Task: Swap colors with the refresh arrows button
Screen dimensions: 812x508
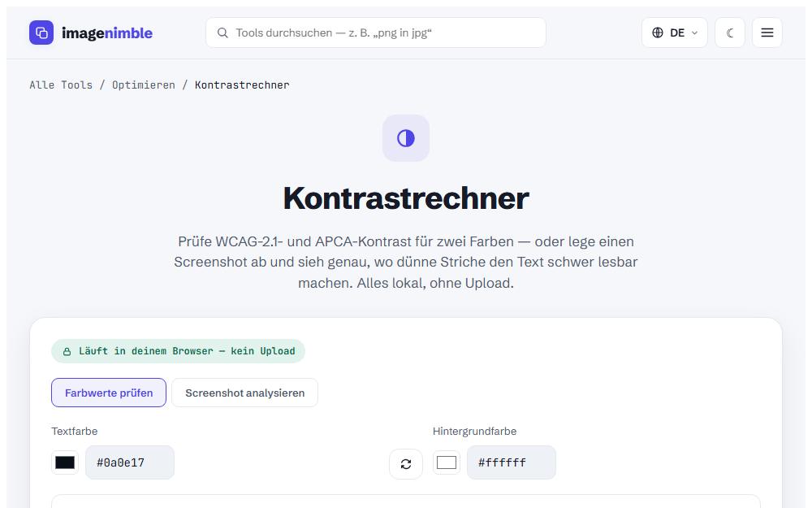Action: 406,464
